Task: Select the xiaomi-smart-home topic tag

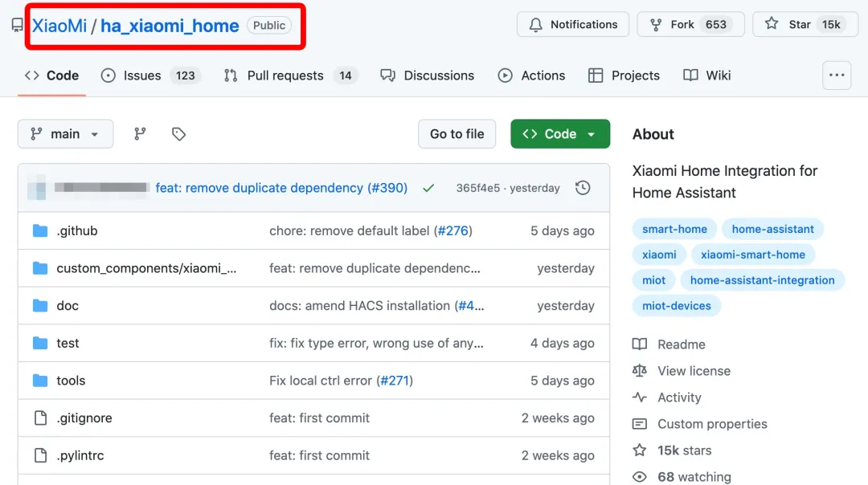Action: tap(753, 255)
